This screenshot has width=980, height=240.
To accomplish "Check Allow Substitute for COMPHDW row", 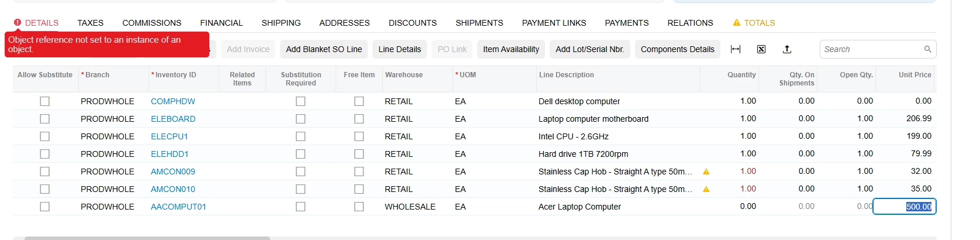I will pyautogui.click(x=44, y=101).
